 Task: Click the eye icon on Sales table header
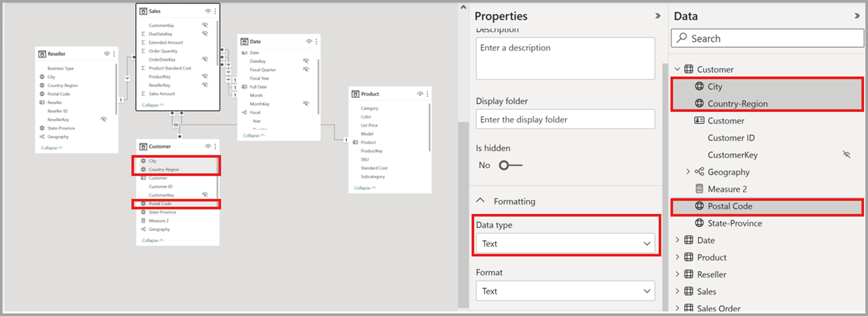(x=207, y=11)
